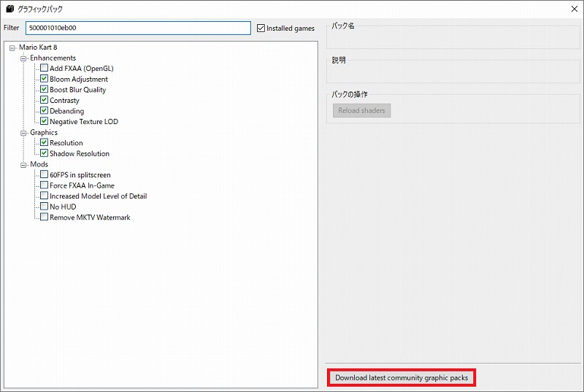Select the Negative Texture LOD text row
The height and width of the screenshot is (392, 584).
tap(84, 122)
